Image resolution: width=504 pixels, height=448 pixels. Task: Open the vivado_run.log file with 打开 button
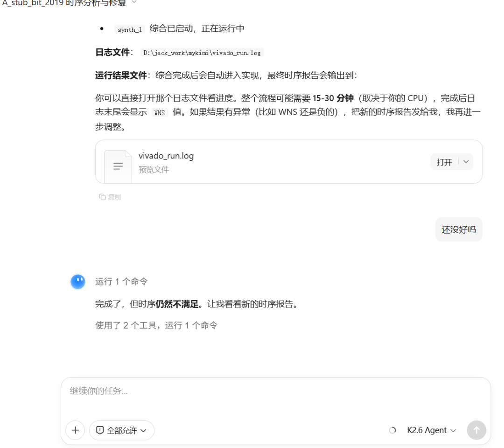pos(444,162)
